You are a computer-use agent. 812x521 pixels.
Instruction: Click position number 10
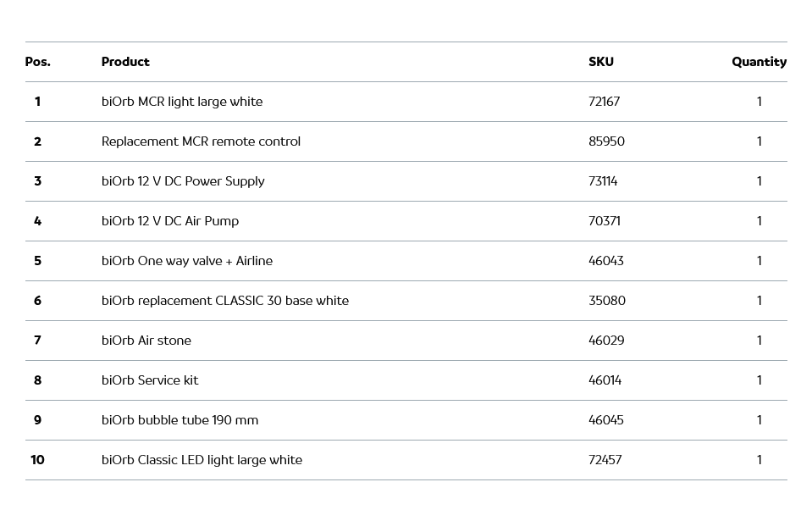[x=37, y=460]
